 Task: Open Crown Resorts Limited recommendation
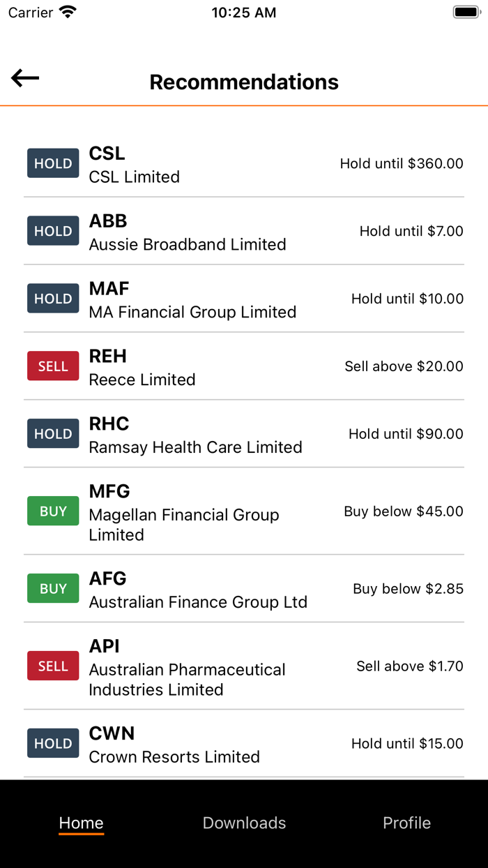[244, 744]
